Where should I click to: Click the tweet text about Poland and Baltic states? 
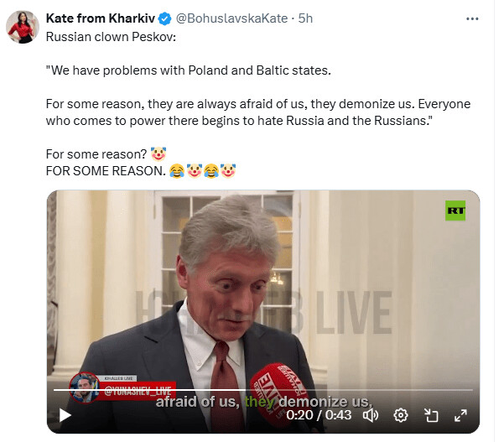point(189,70)
